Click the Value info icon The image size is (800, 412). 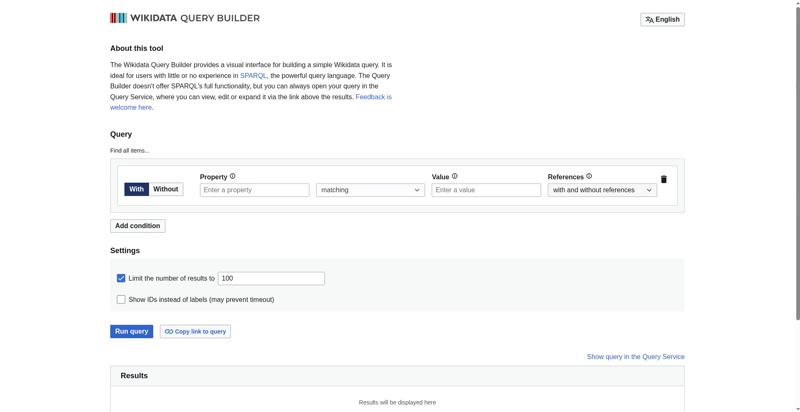click(x=455, y=176)
